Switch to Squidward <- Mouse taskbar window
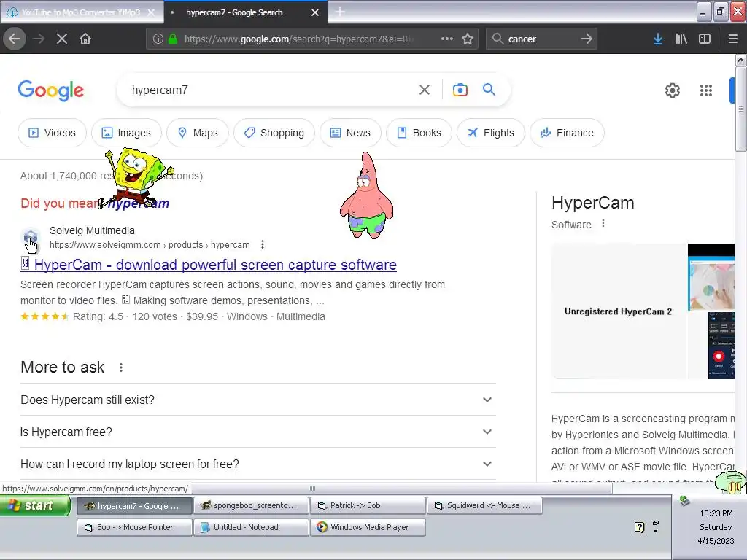747x560 pixels. click(485, 506)
